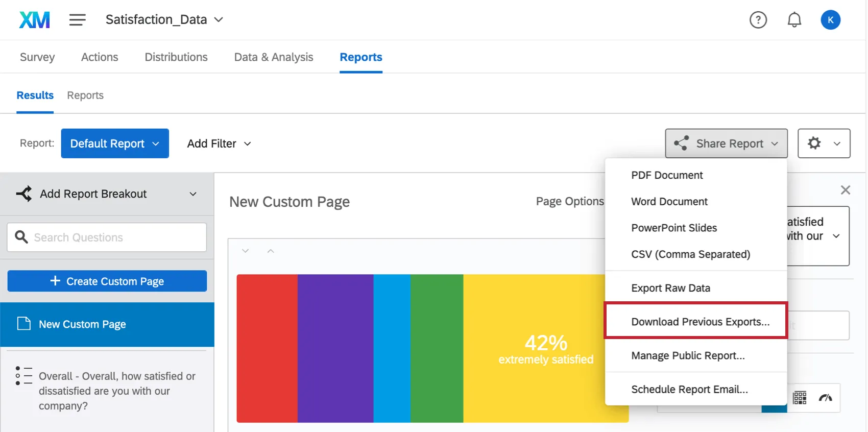
Task: Select the table grid visualization icon
Action: pos(800,398)
